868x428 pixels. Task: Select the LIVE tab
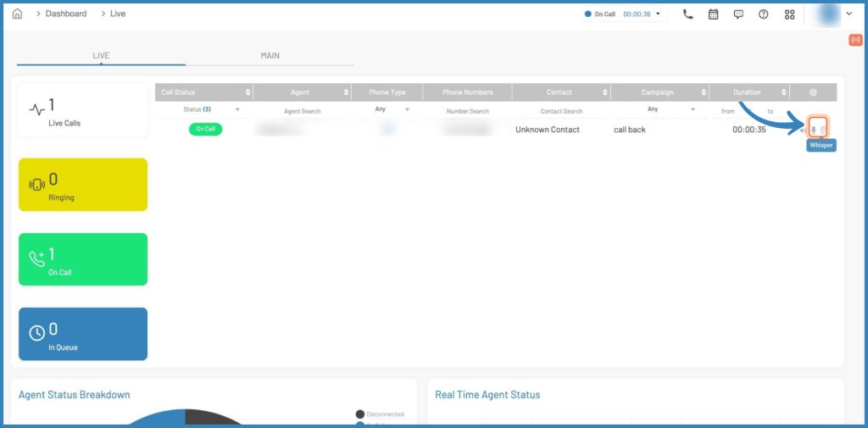coord(101,56)
